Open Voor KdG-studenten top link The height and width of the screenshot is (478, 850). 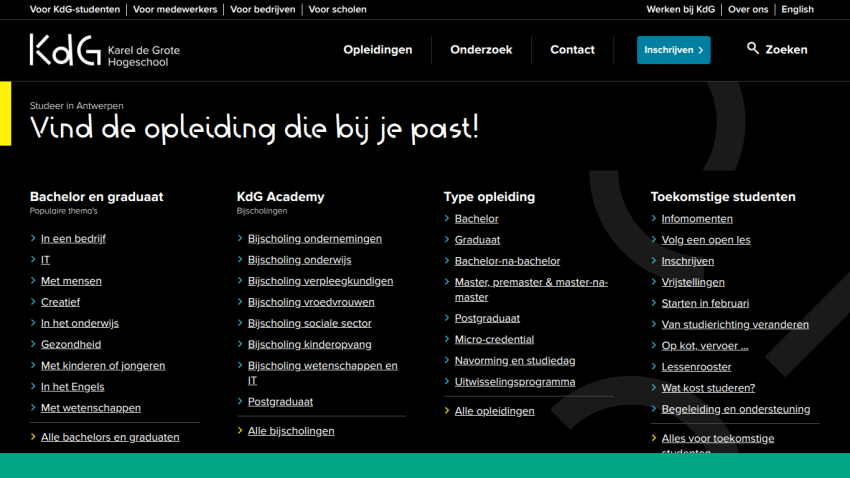75,9
